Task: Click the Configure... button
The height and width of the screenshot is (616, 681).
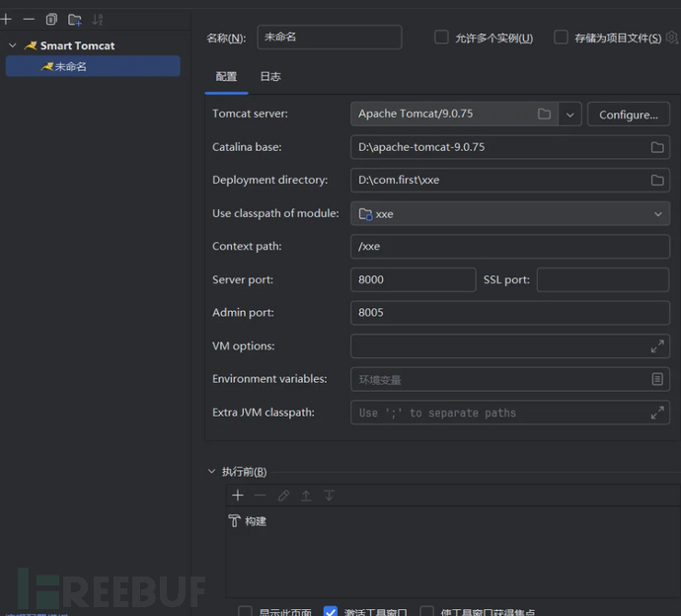Action: 628,115
